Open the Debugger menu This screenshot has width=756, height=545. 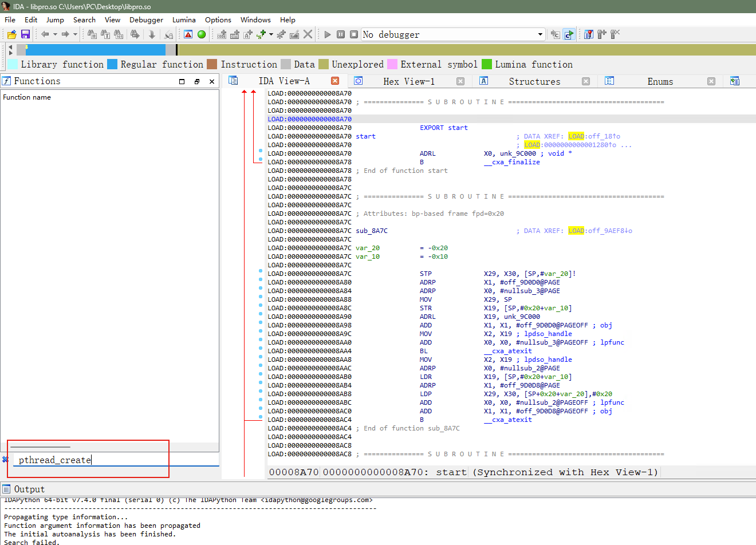point(146,19)
